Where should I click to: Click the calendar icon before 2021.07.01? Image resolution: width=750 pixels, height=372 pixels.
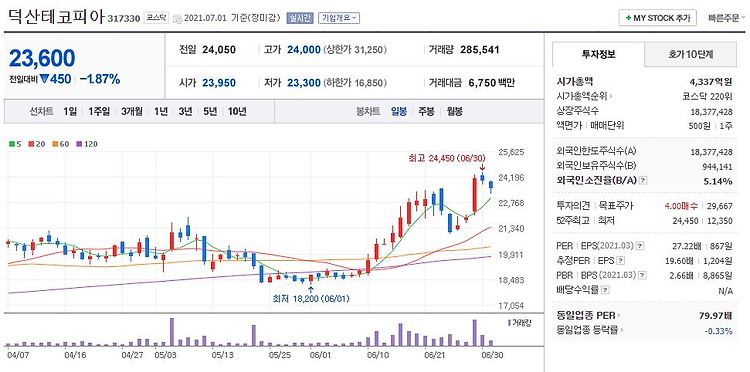pyautogui.click(x=177, y=19)
